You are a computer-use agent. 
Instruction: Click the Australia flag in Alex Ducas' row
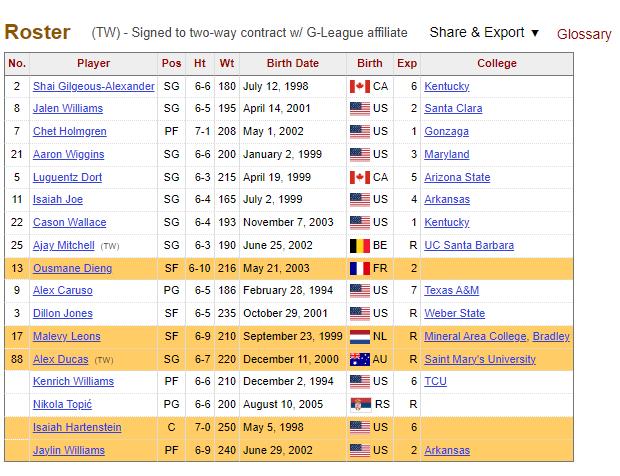361,359
